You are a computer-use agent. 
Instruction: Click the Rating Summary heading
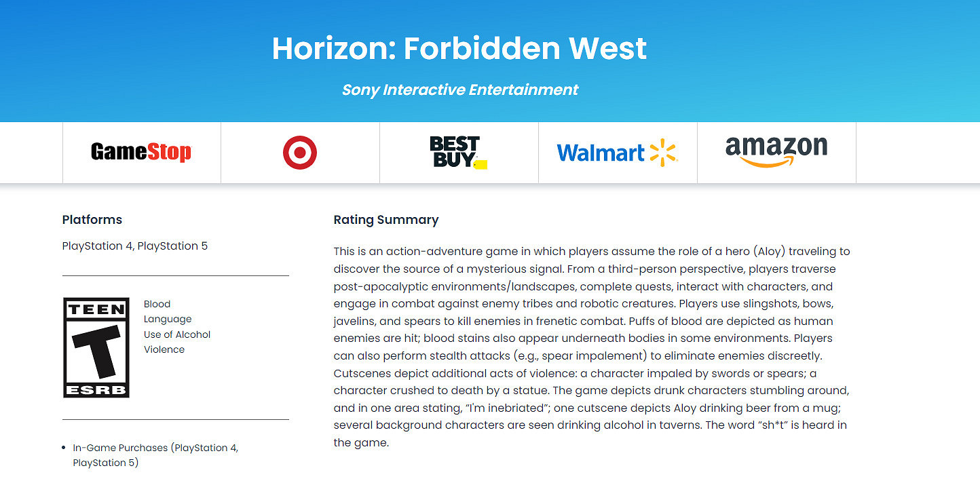(386, 220)
